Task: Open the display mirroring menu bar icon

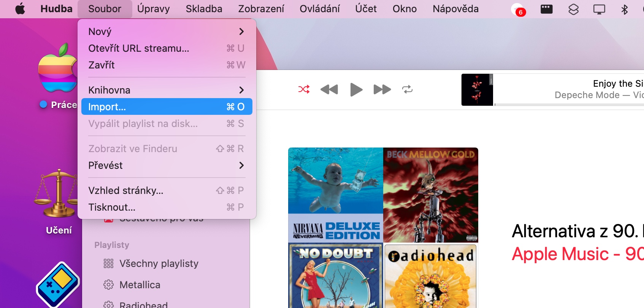Action: pos(599,9)
